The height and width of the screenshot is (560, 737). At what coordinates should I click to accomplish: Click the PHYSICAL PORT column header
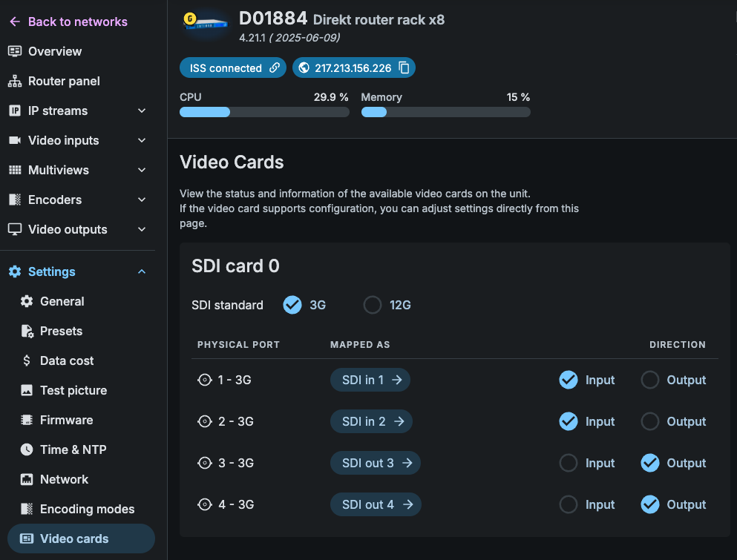pos(238,344)
